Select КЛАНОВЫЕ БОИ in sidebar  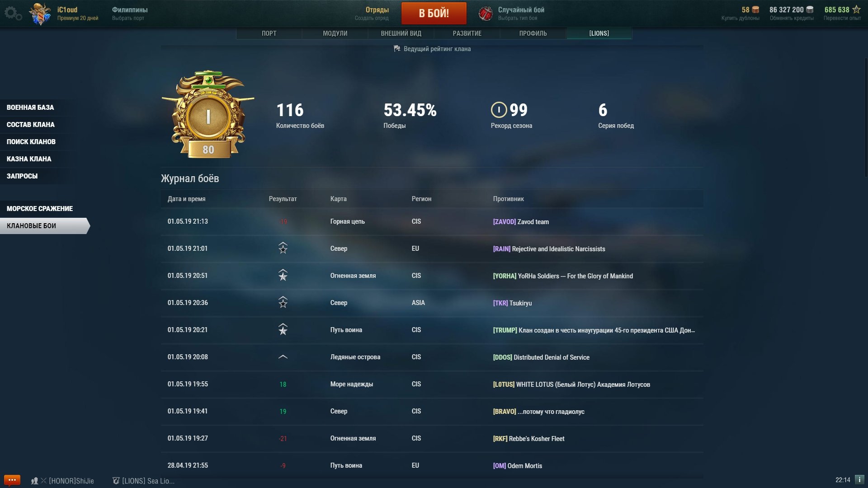(x=44, y=226)
